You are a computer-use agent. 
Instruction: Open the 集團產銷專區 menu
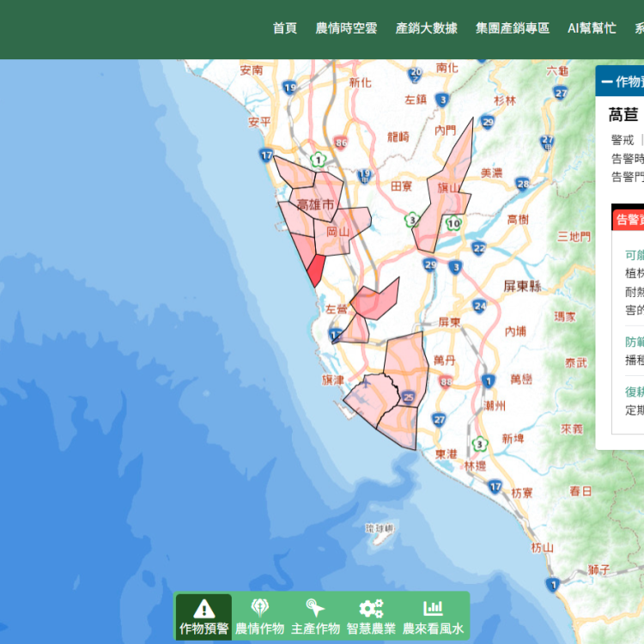[x=513, y=28]
